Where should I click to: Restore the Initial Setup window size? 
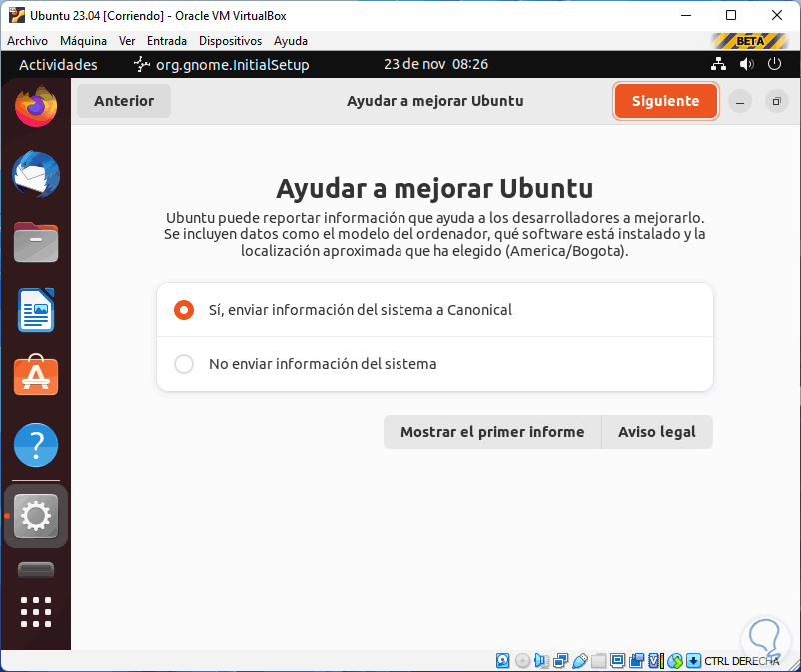pos(776,101)
